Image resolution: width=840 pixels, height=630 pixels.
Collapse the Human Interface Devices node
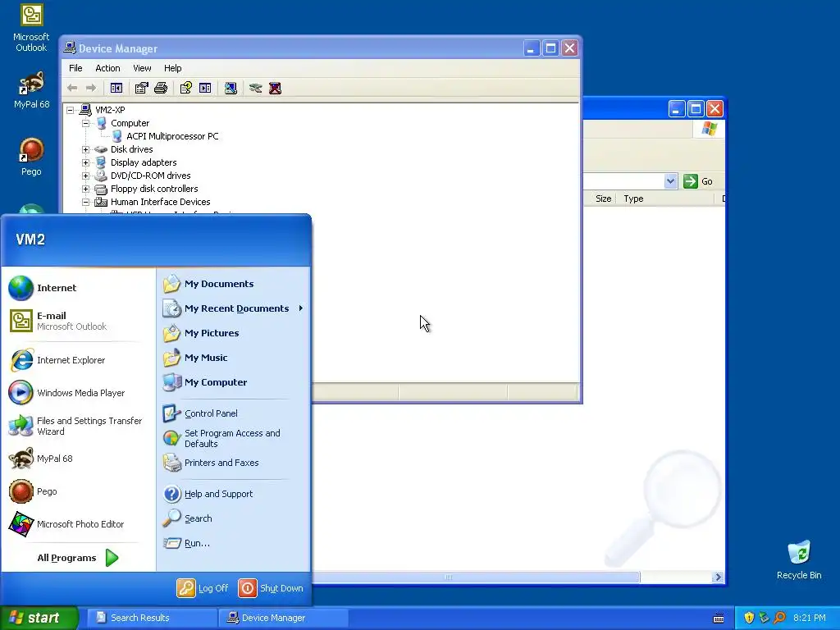(x=85, y=202)
